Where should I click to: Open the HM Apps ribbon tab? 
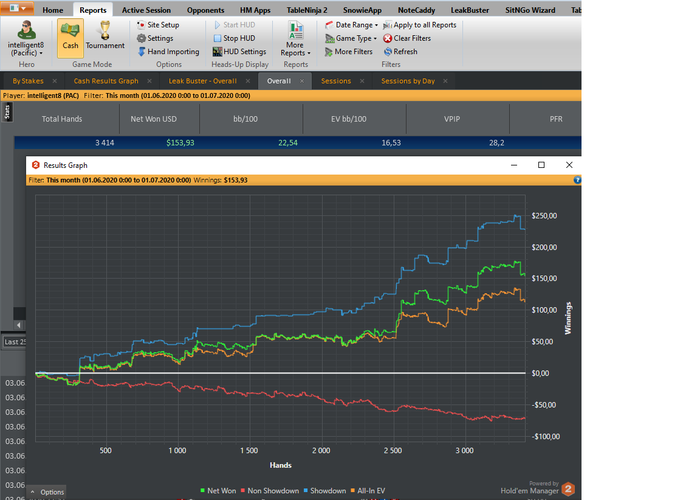(255, 10)
